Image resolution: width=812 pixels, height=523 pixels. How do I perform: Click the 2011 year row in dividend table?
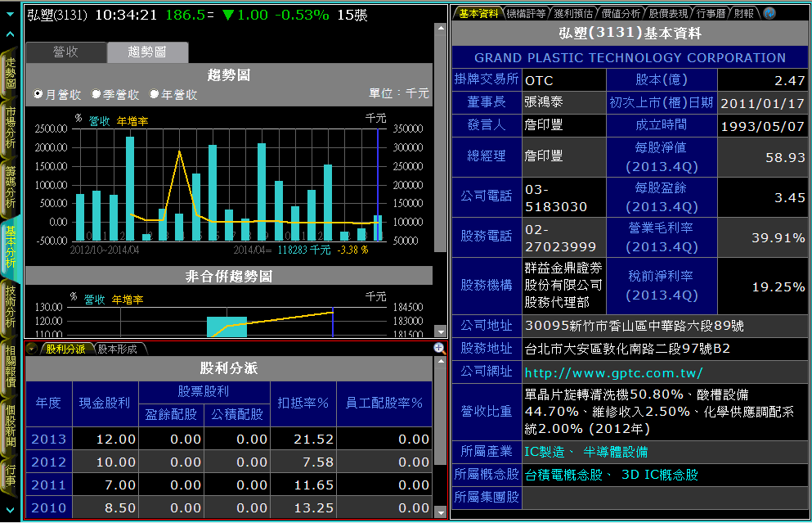229,485
